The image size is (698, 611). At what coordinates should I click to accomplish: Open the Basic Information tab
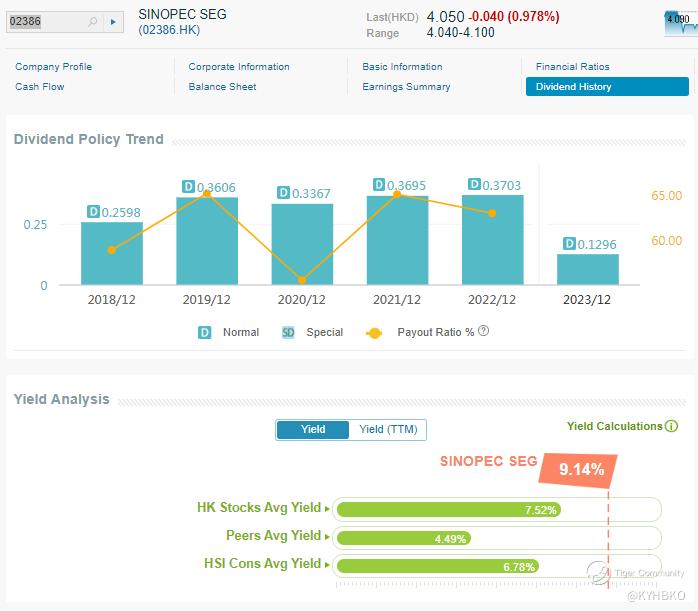tap(402, 67)
